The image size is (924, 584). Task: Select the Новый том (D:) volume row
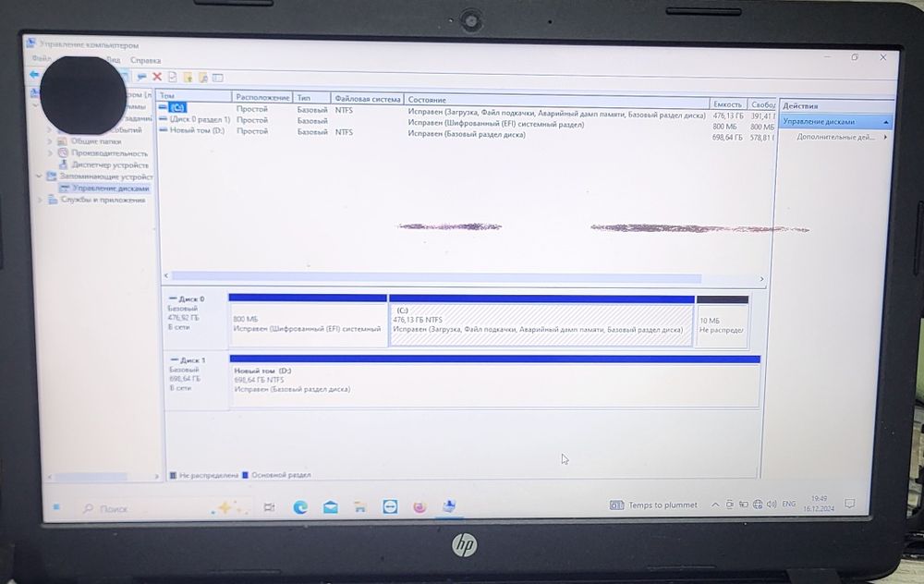coord(466,134)
